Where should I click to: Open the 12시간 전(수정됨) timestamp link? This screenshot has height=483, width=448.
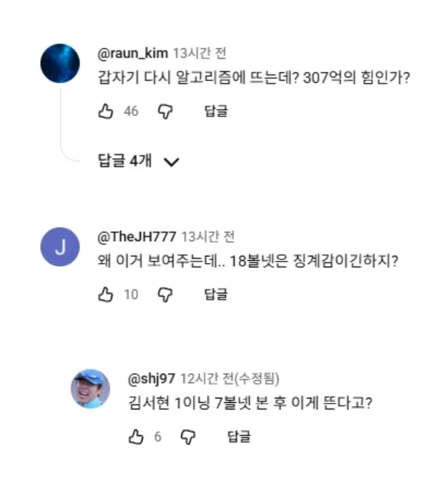pos(230,379)
